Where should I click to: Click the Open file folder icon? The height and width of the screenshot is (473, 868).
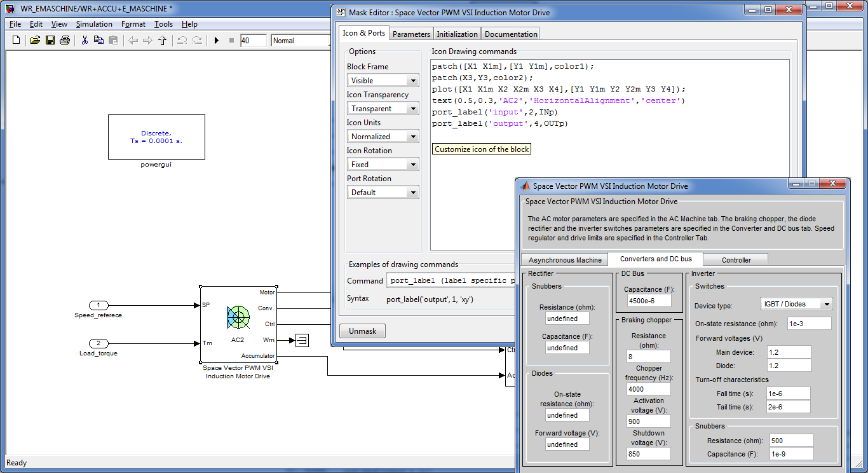coord(35,40)
